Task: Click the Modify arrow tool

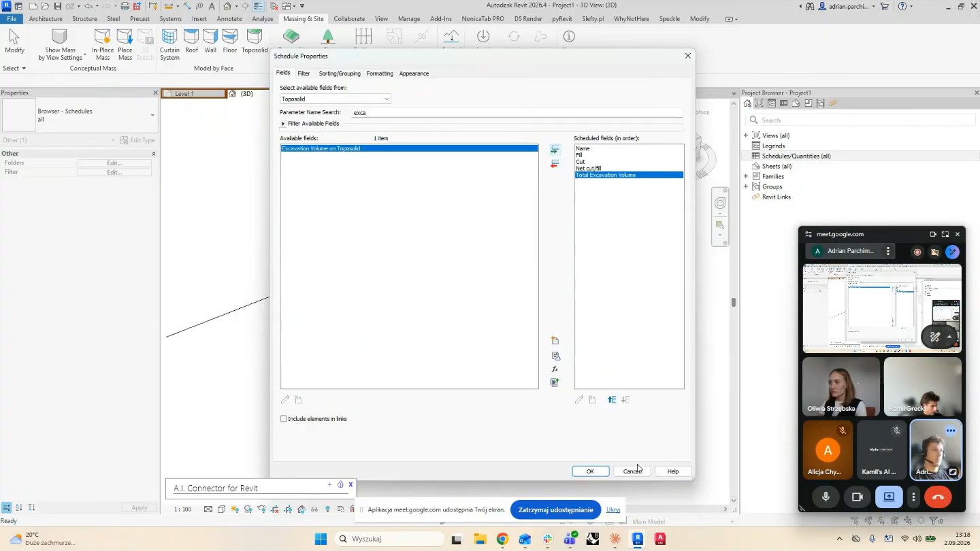Action: 14,41
